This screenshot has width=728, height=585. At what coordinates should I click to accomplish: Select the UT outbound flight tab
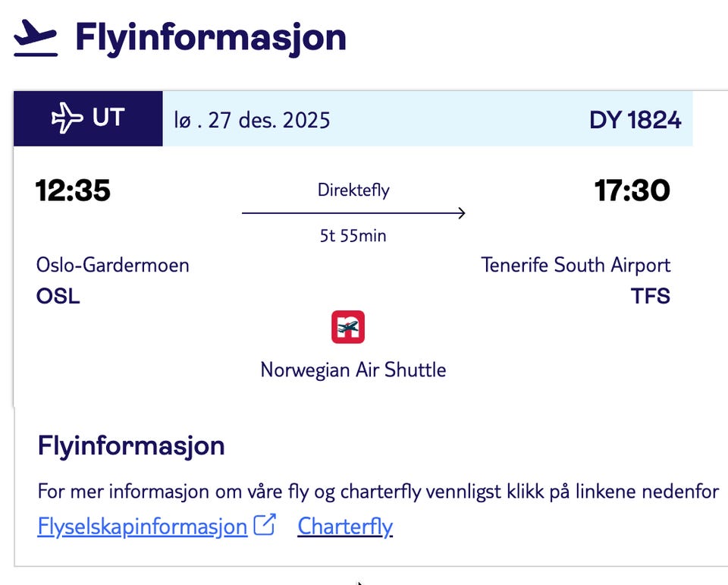[x=88, y=118]
